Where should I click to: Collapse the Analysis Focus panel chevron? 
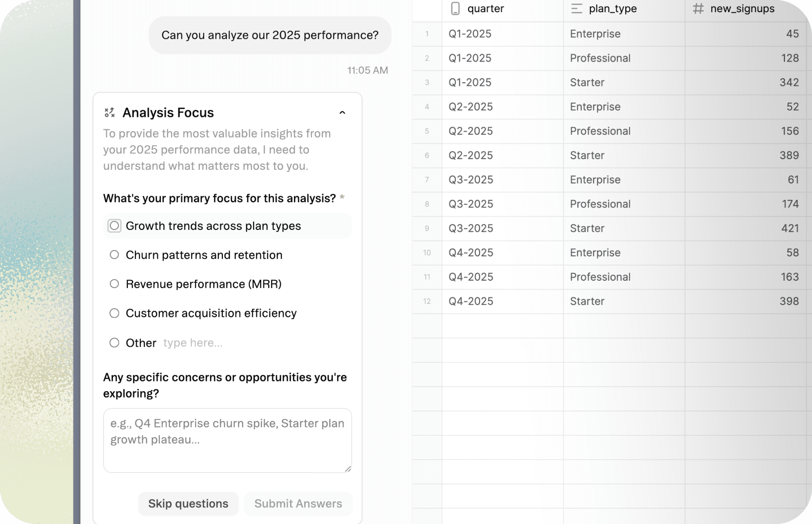pos(342,113)
